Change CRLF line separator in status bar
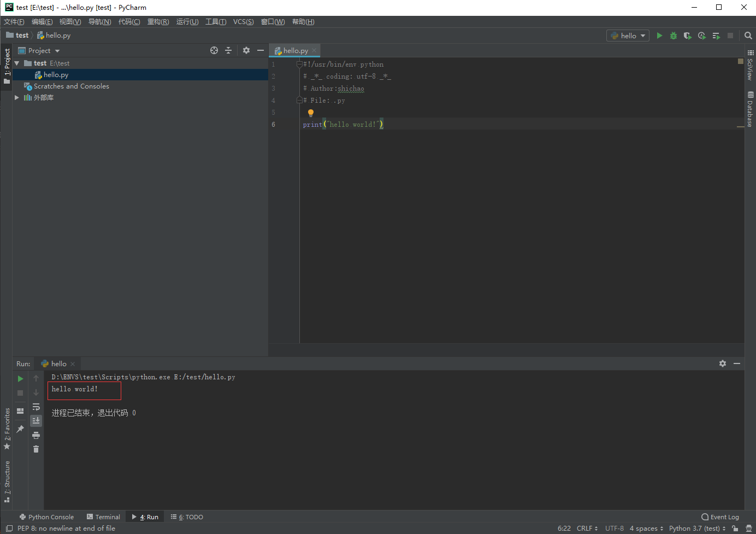 coord(587,529)
